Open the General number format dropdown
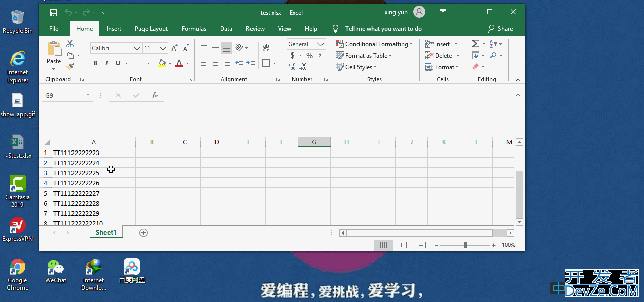 point(320,44)
